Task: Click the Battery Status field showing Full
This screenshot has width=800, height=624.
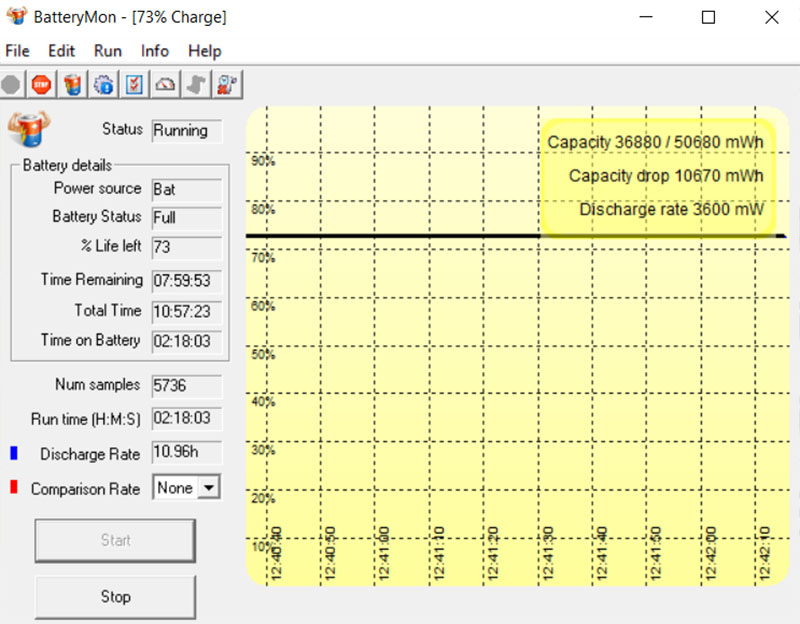Action: 187,218
